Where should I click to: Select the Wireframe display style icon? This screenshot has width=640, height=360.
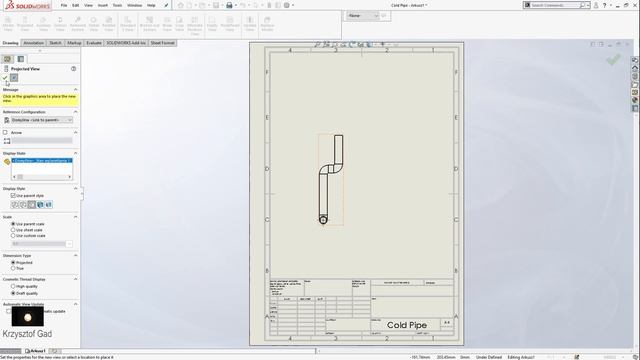pos(14,204)
